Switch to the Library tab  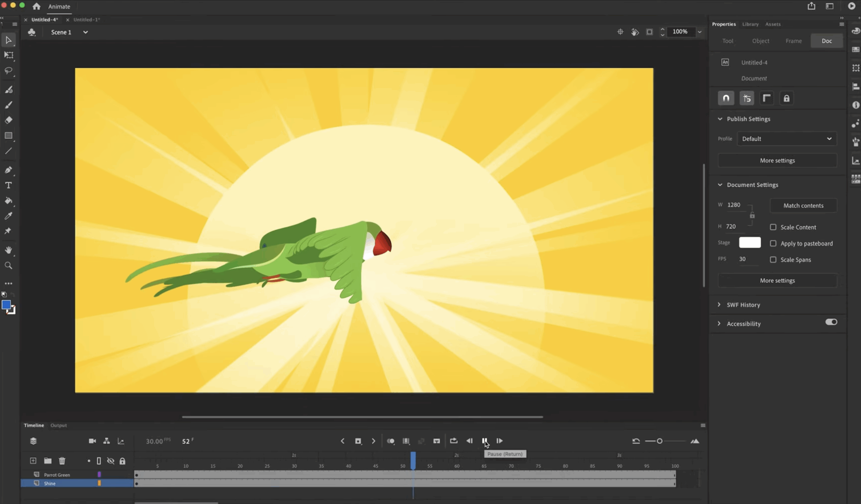coord(750,24)
